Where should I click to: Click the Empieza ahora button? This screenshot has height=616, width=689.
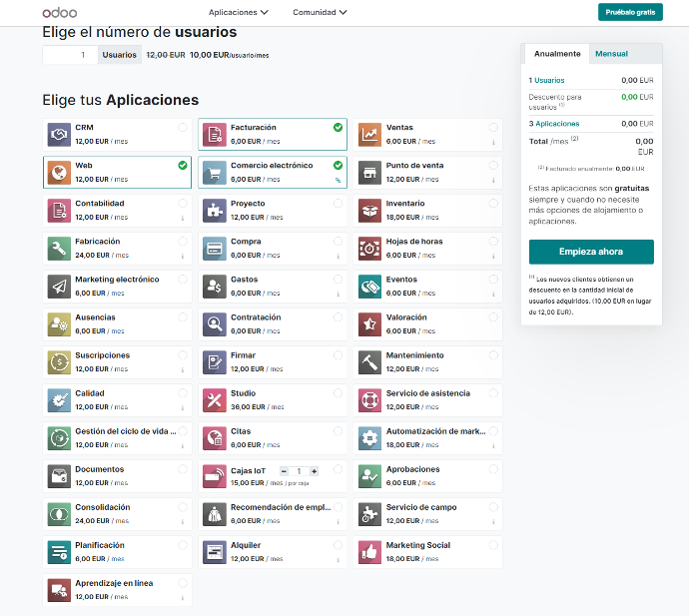point(591,252)
